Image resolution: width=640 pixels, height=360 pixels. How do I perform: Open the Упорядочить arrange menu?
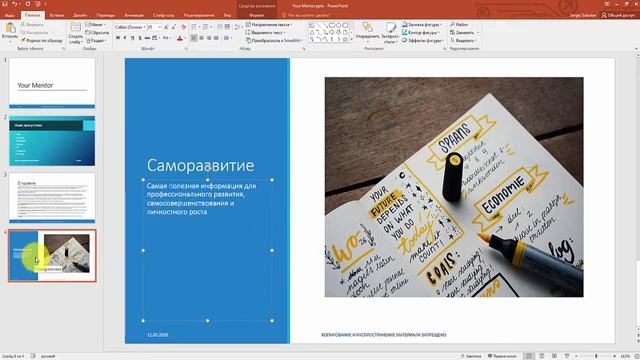pos(367,32)
